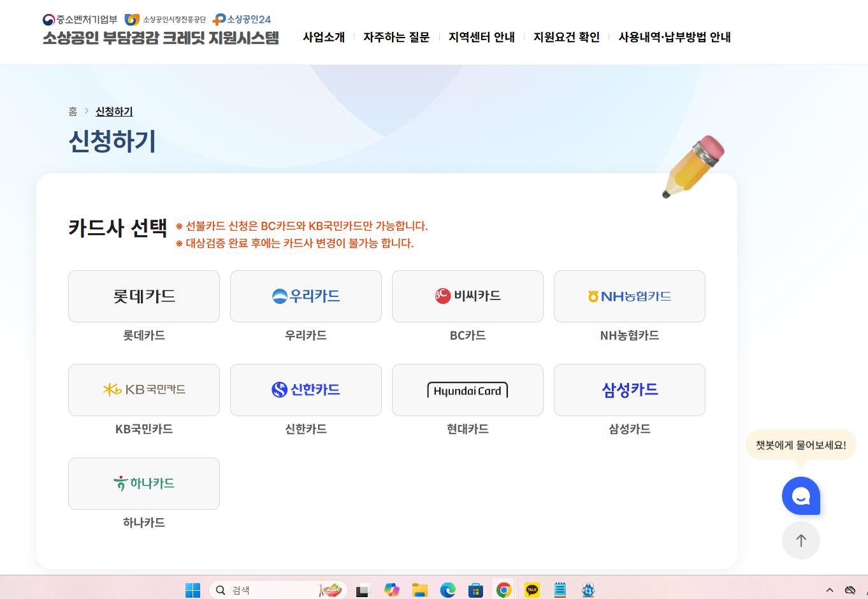Launch Copilot from the taskbar
868x599 pixels.
coord(392,590)
